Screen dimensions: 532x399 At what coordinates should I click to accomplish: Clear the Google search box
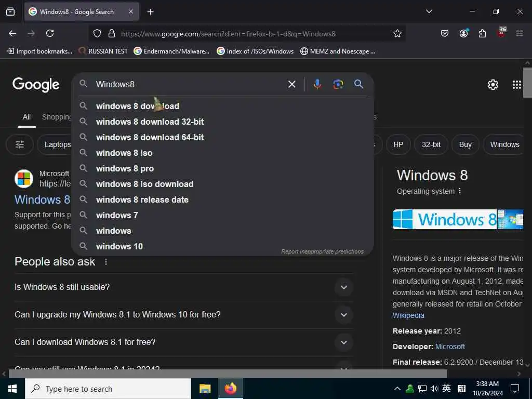[x=292, y=84]
